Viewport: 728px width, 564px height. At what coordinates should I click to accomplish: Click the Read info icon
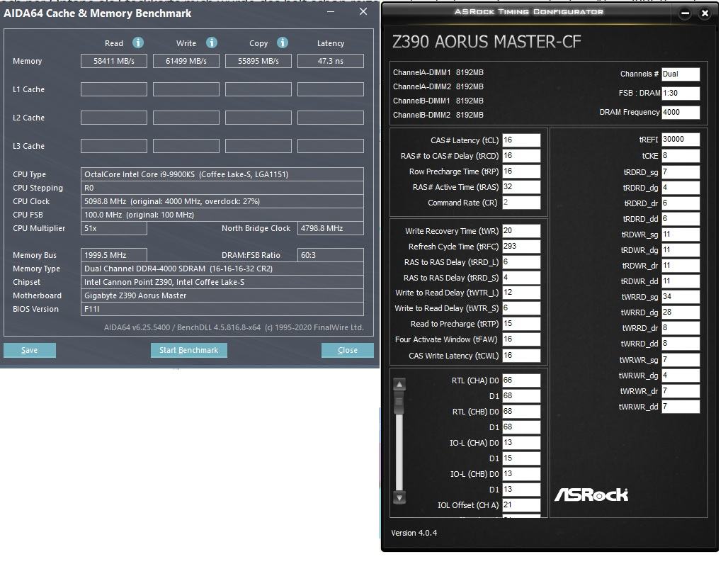click(x=138, y=43)
